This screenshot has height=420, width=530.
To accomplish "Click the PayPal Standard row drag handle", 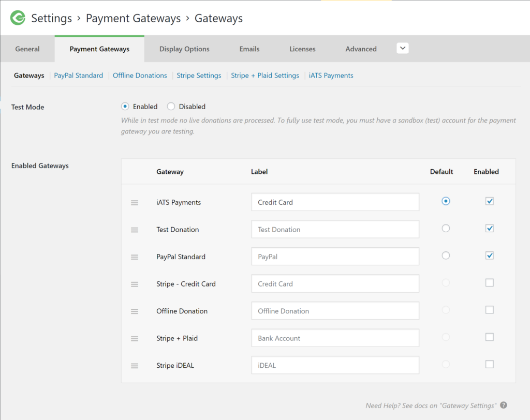I will [135, 257].
